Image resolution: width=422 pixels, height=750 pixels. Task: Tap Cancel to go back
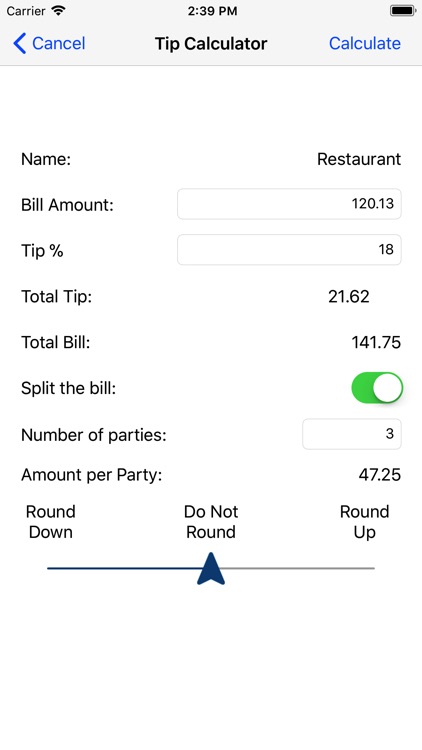tap(58, 44)
